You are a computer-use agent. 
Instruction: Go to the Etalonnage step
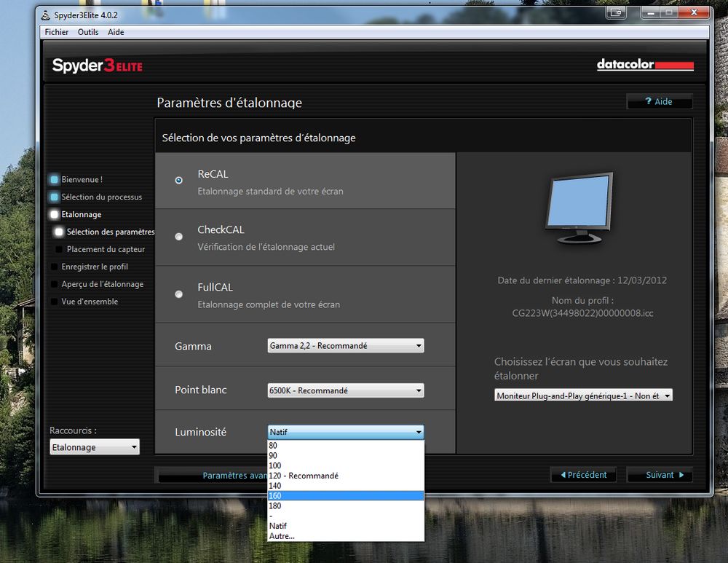(x=82, y=215)
